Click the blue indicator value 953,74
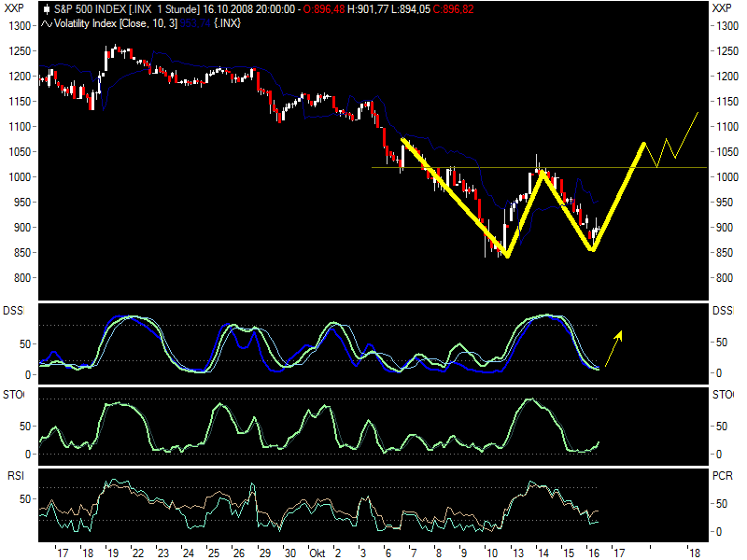Viewport: 747px width, 560px height. click(195, 23)
